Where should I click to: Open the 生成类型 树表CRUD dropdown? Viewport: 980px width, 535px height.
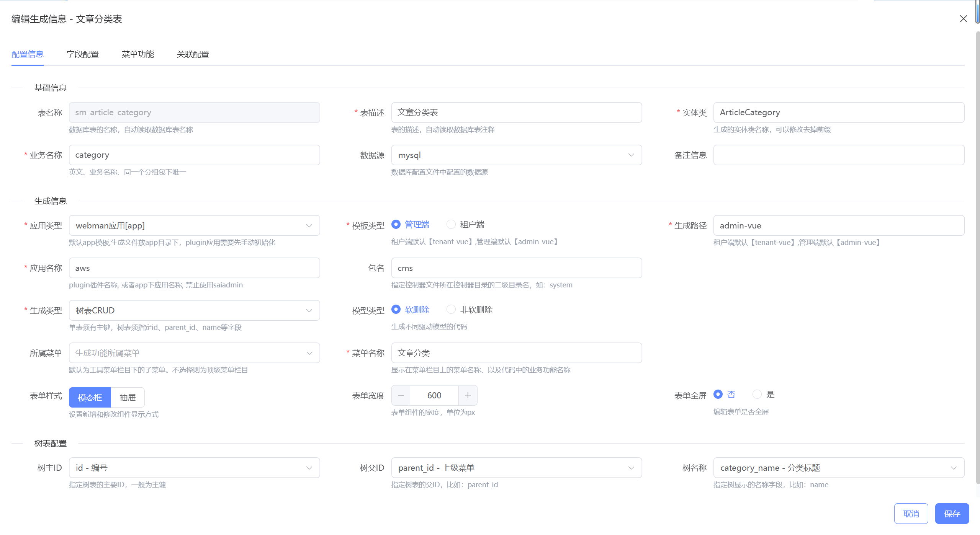coord(194,310)
